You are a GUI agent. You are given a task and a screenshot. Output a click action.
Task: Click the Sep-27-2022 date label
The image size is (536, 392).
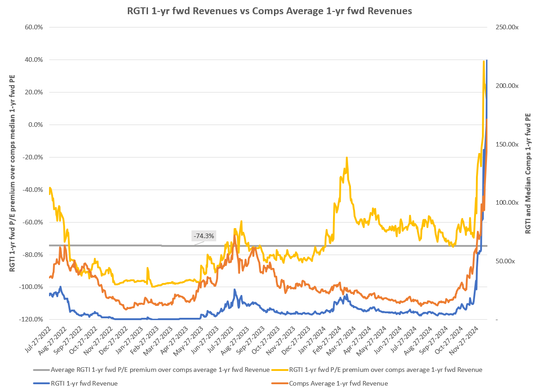[69, 340]
